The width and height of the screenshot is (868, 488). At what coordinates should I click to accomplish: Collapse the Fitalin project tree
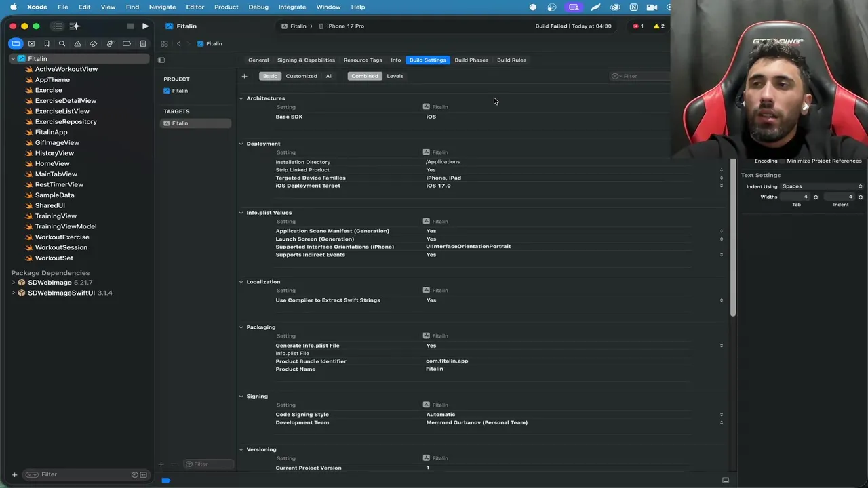click(13, 59)
